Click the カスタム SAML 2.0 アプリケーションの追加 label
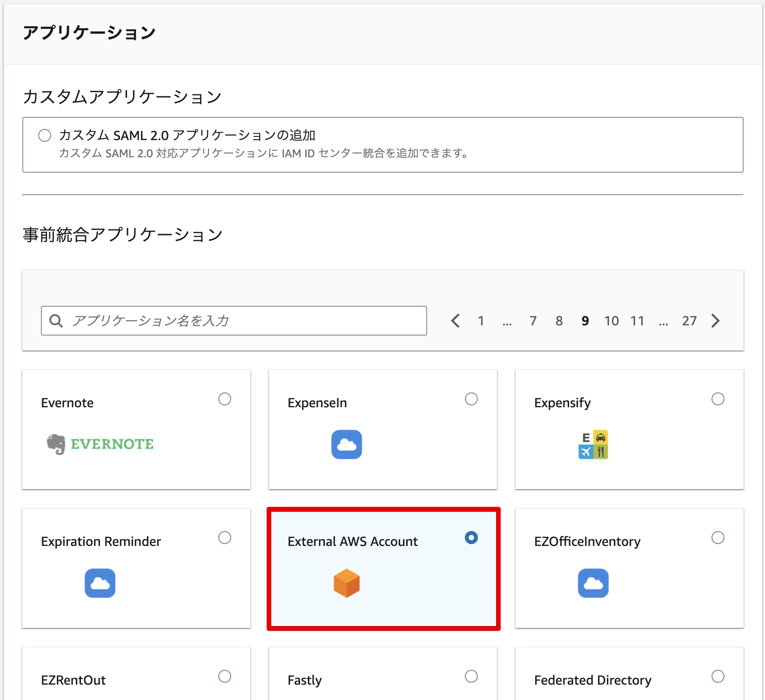 coord(187,135)
